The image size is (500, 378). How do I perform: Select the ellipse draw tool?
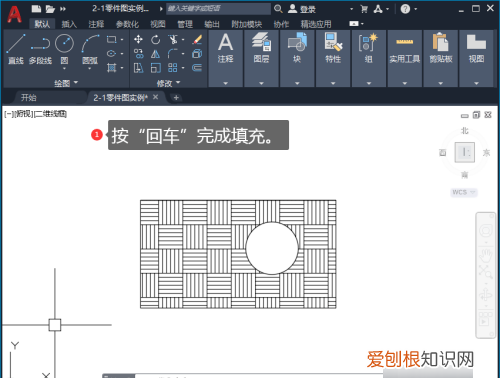click(x=111, y=53)
